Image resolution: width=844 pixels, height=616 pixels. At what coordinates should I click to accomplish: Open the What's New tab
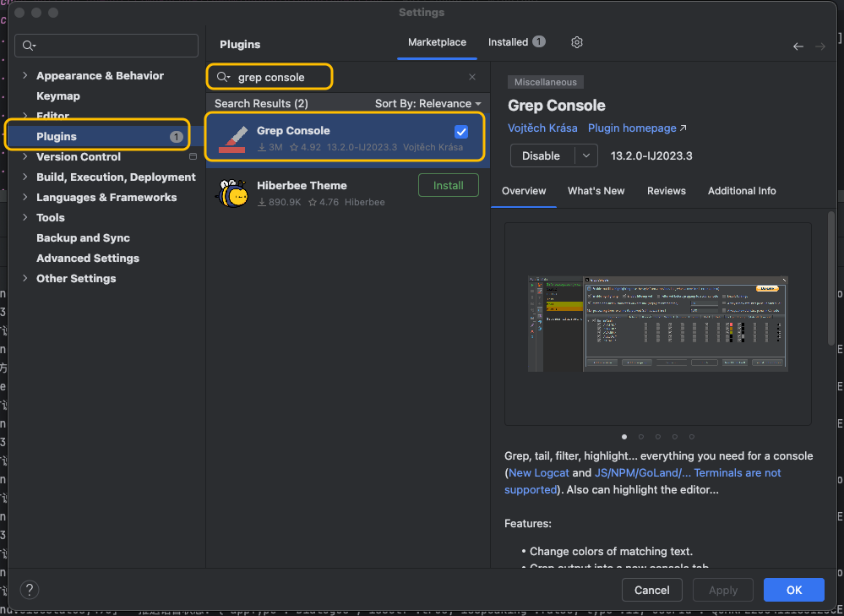tap(596, 191)
